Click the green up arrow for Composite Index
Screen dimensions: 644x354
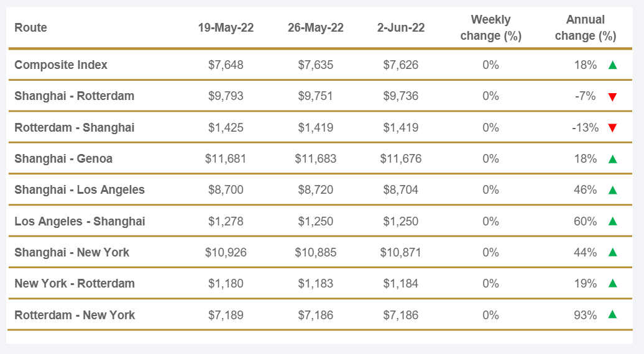[x=612, y=65]
